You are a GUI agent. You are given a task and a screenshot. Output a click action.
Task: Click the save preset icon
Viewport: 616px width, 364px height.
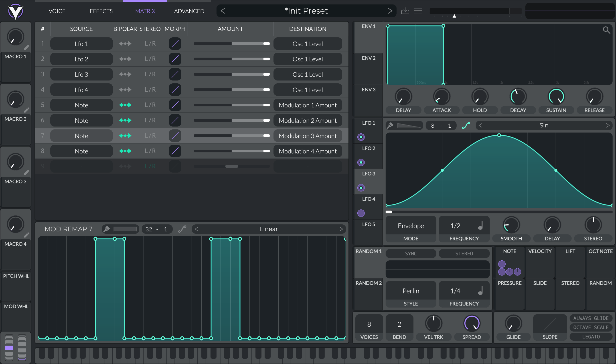tap(405, 11)
